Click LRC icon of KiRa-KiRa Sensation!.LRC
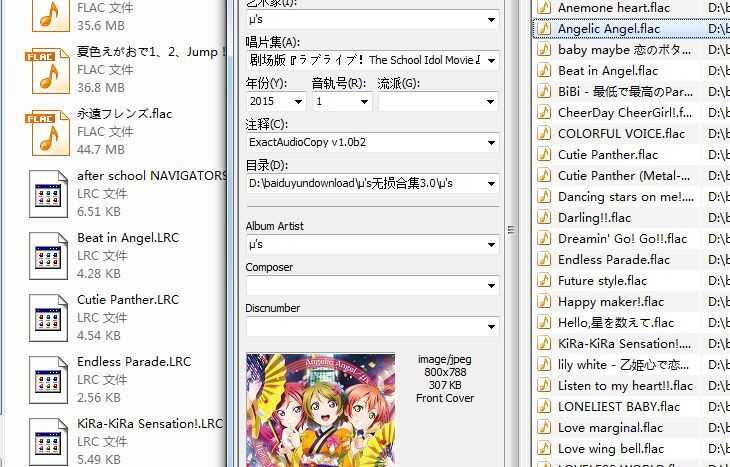Image resolution: width=730 pixels, height=467 pixels. (48, 442)
